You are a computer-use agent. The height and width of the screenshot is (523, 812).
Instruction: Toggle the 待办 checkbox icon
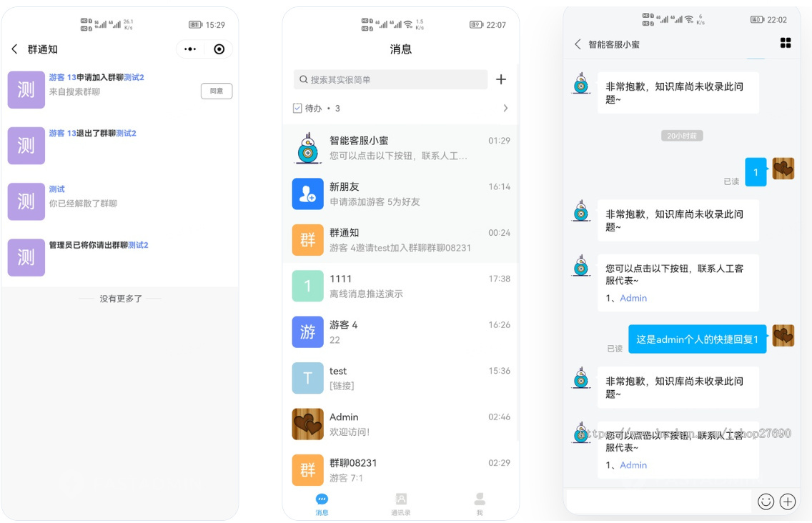point(297,108)
